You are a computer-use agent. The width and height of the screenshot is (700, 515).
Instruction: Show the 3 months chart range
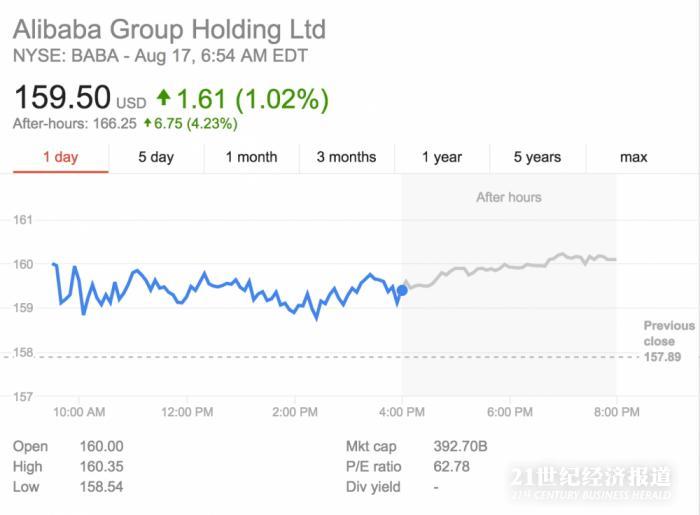[346, 157]
